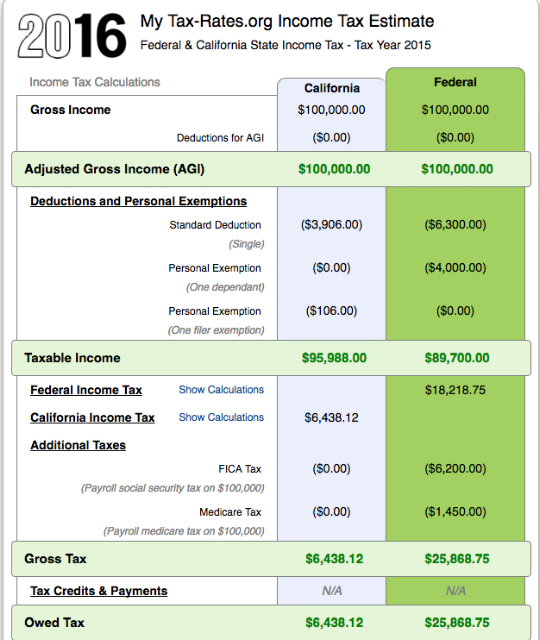Click the California Standard Deduction ($3,906.00) value
This screenshot has height=640, width=540.
[331, 225]
